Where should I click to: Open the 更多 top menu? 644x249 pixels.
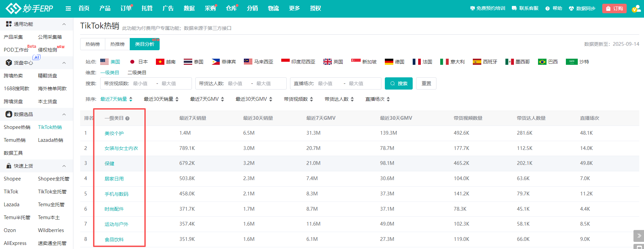point(294,8)
